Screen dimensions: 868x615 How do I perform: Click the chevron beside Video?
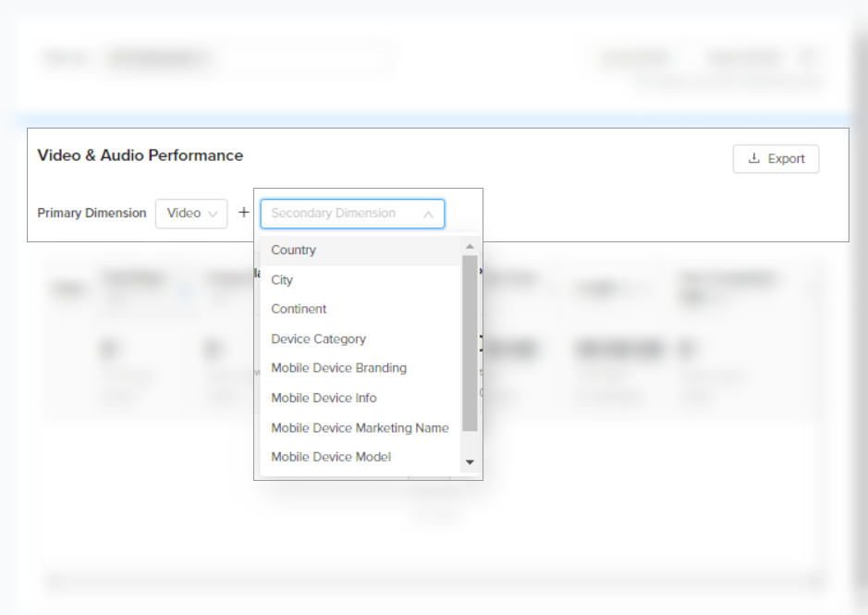click(213, 214)
